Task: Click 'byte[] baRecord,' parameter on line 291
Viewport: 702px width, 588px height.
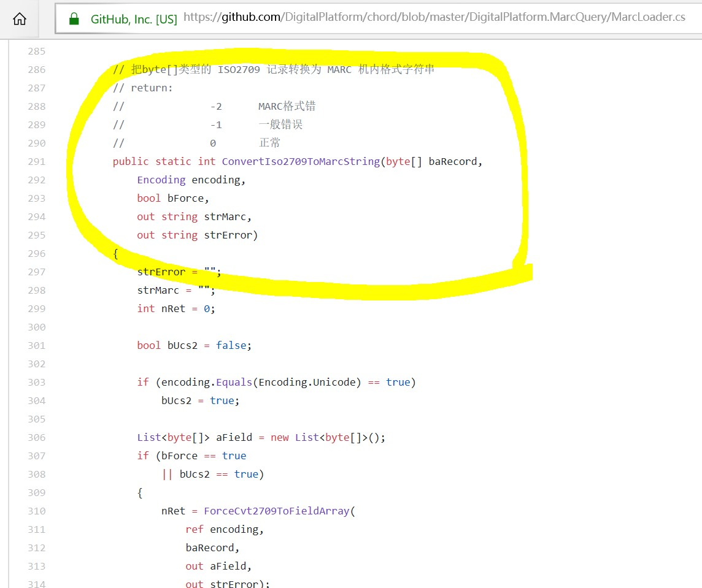Action: [x=434, y=161]
